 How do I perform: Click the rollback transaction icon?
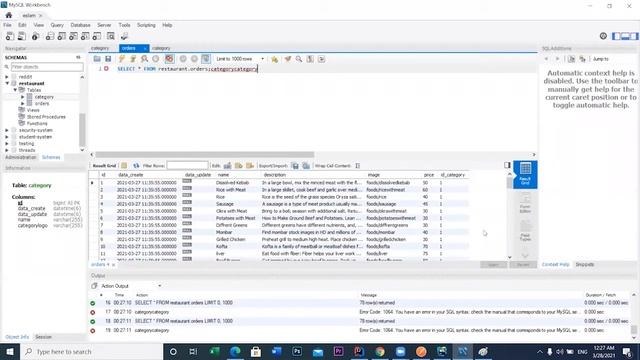tap(194, 59)
